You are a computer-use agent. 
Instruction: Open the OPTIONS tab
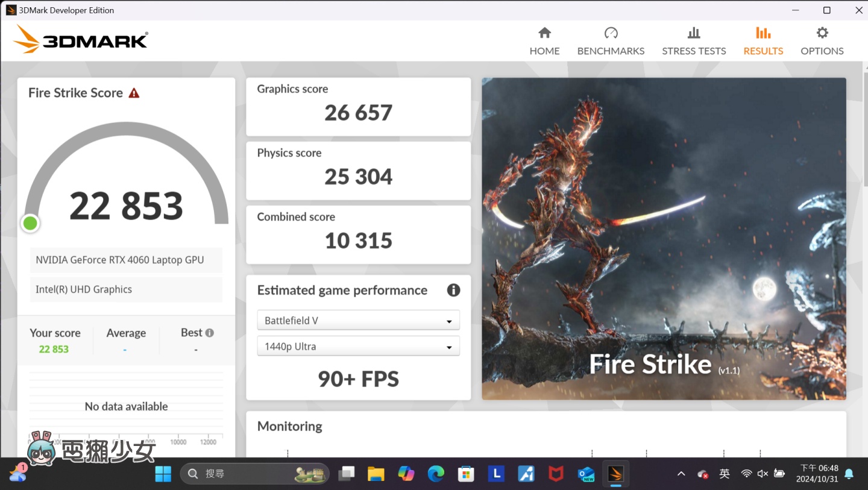click(x=822, y=42)
